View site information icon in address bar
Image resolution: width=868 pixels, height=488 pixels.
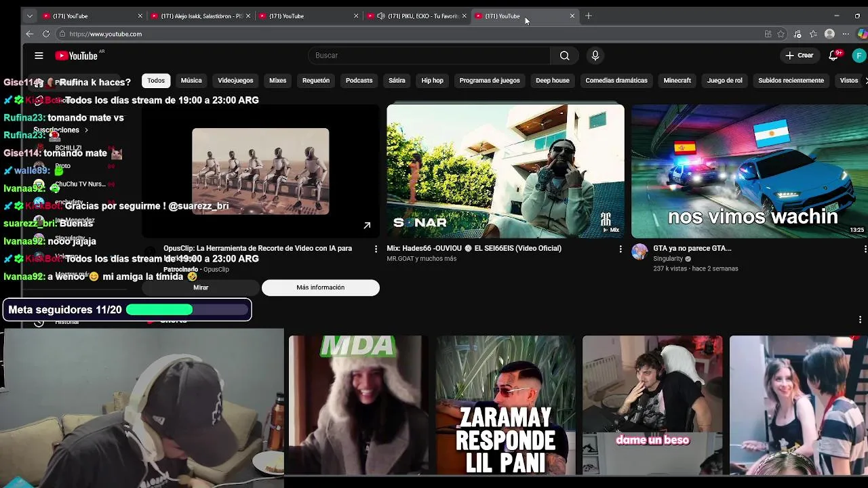click(62, 34)
